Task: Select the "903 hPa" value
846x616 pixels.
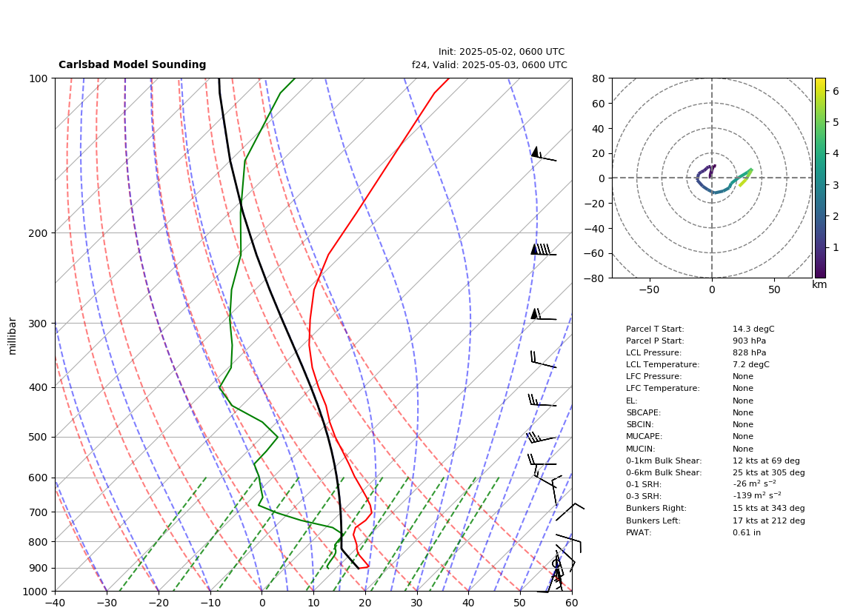Action: (x=750, y=341)
